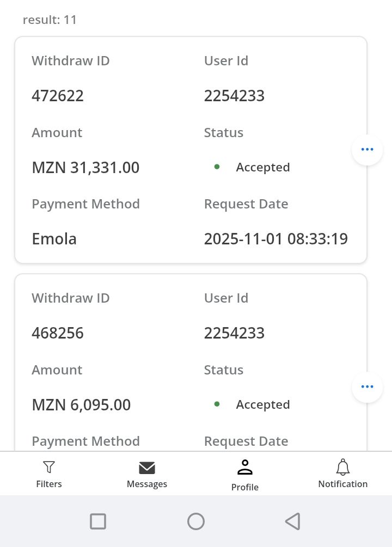Open three-dot menu for withdraw 468256
The height and width of the screenshot is (547, 392).
pyautogui.click(x=367, y=387)
